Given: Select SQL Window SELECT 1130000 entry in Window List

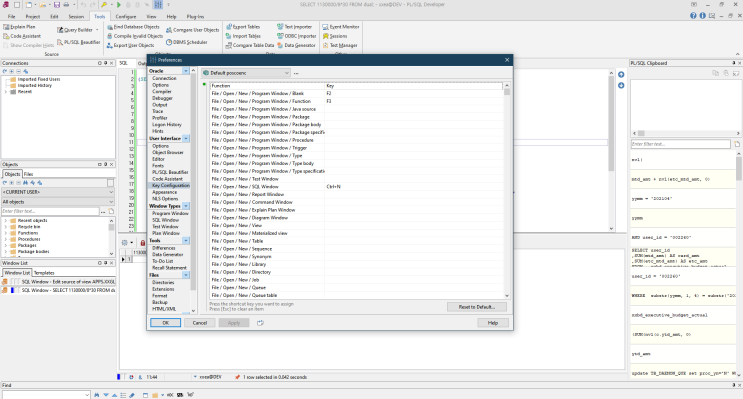Looking at the screenshot, I should (x=59, y=290).
